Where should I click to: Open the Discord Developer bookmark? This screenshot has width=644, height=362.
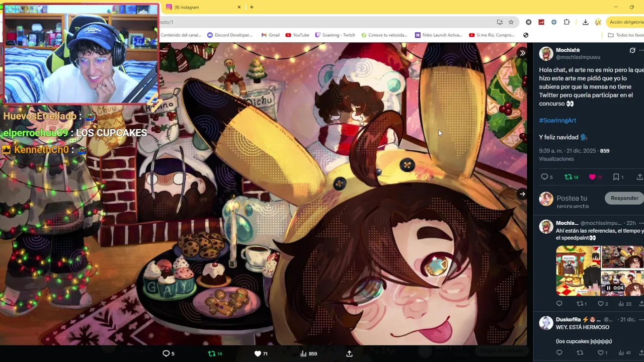coord(229,35)
